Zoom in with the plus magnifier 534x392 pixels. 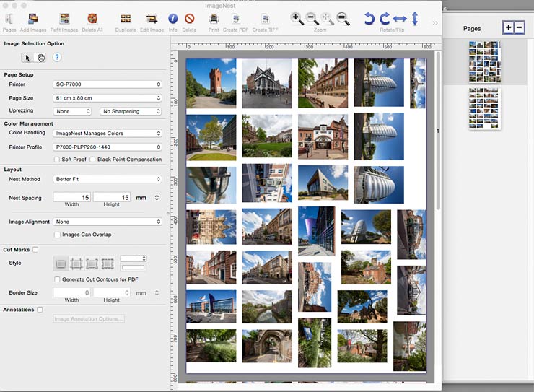[x=297, y=19]
